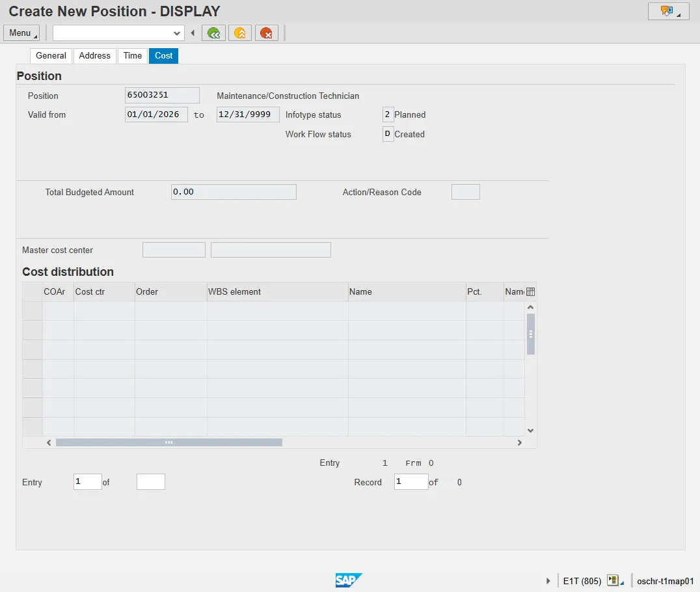The width and height of the screenshot is (700, 592).
Task: Click the Record number input field
Action: point(411,482)
